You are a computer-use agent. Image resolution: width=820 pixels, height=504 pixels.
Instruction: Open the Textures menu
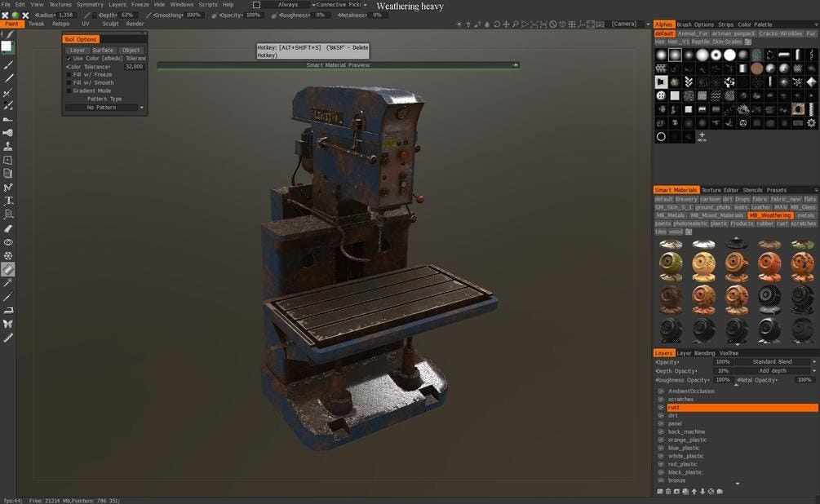60,4
